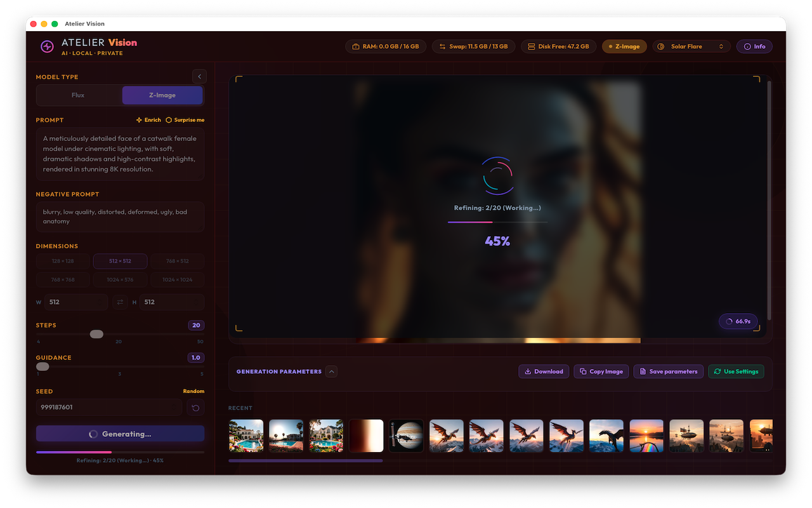Click the Download arrow icon
812x508 pixels.
[528, 371]
